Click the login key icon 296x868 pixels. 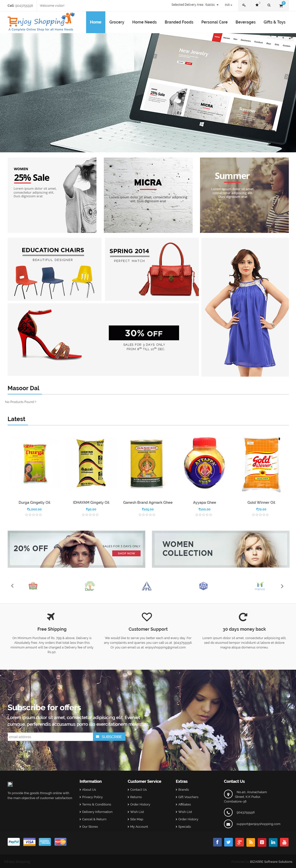[x=244, y=5]
